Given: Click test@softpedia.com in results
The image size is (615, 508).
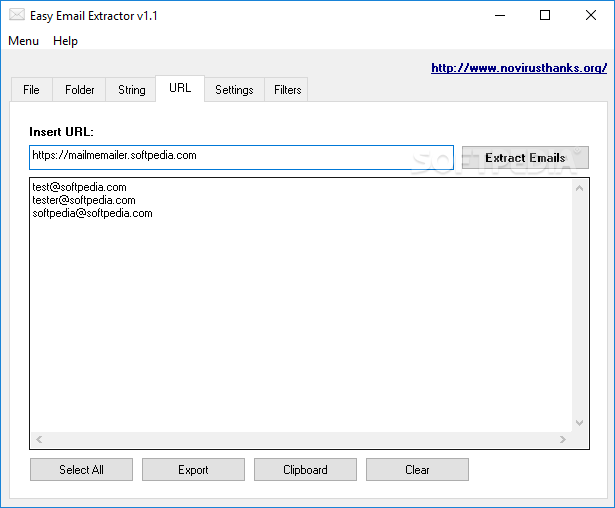Looking at the screenshot, I should tap(79, 187).
